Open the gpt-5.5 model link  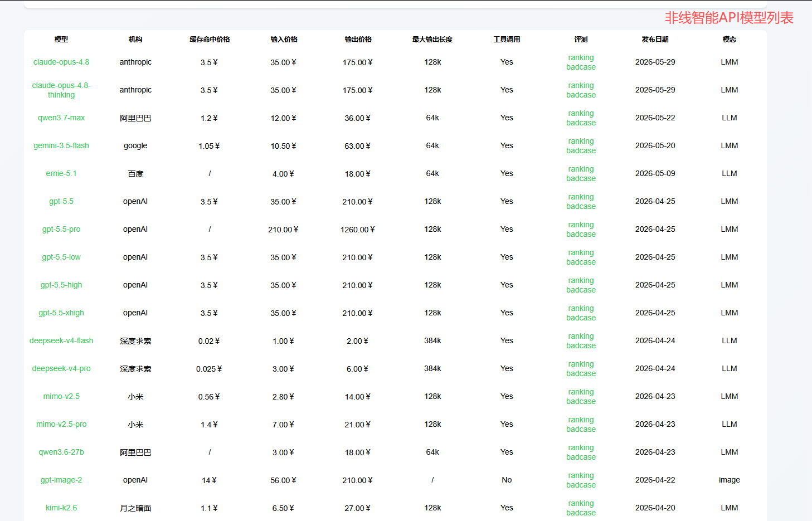(61, 201)
